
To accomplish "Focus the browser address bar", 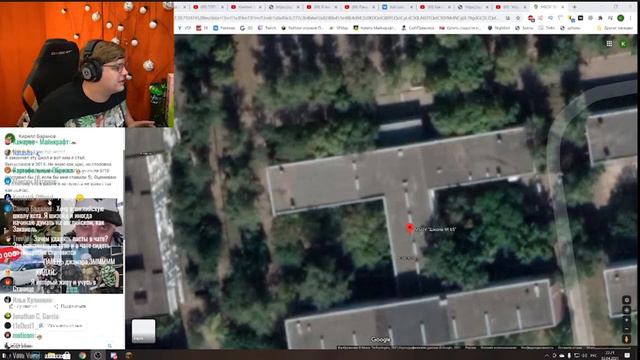I will pyautogui.click(x=339, y=18).
